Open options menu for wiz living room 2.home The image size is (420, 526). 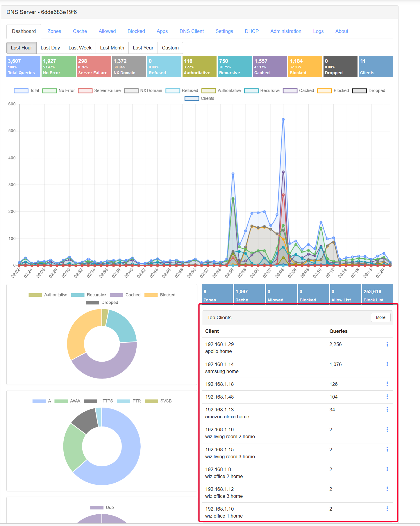387,429
